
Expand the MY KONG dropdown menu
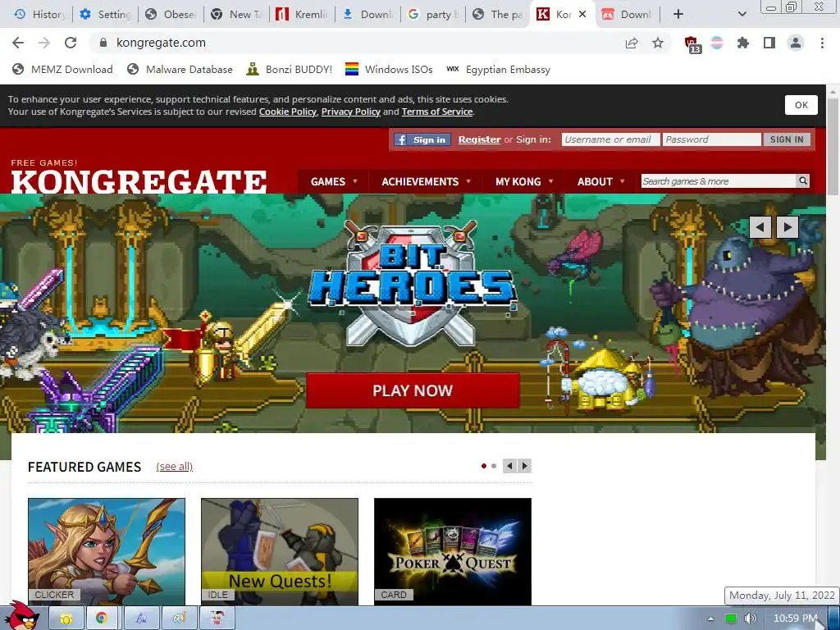tap(524, 181)
